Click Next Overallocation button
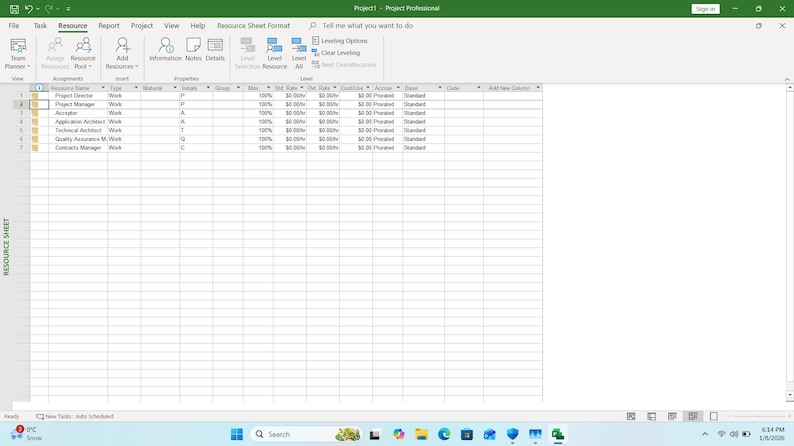 pyautogui.click(x=344, y=65)
